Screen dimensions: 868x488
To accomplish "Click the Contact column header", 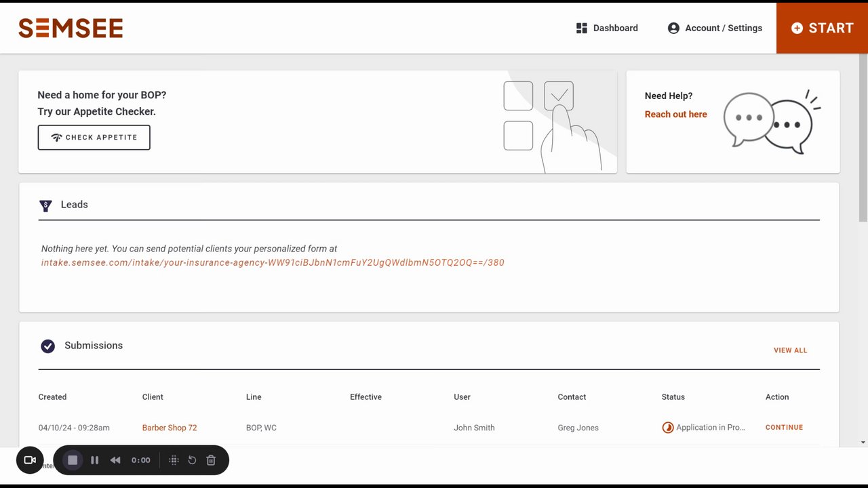I will pyautogui.click(x=572, y=397).
